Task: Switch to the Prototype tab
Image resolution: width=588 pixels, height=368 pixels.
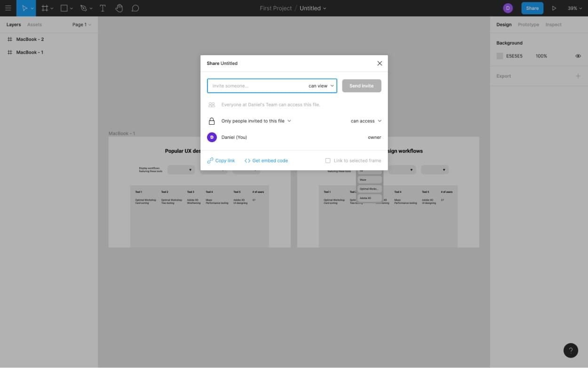Action: click(x=528, y=24)
